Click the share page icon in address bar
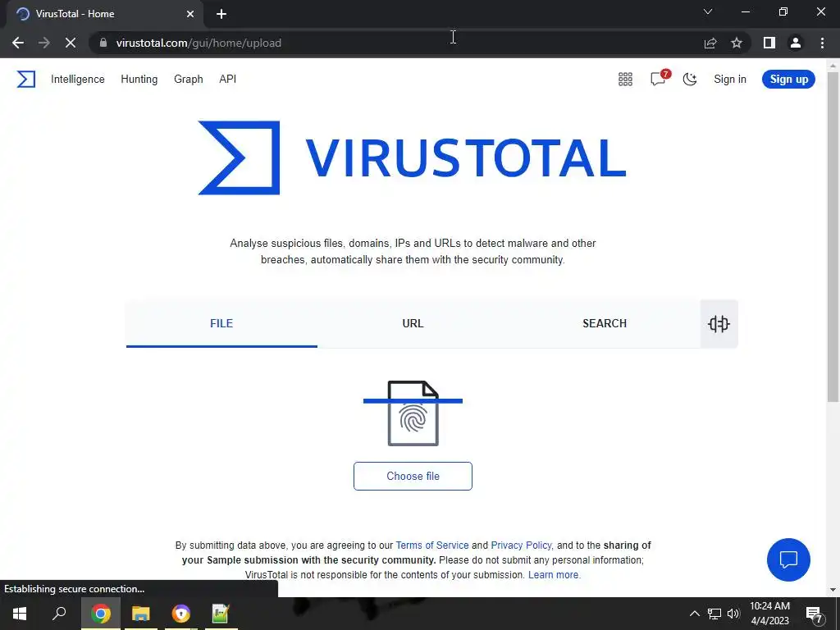 710,43
